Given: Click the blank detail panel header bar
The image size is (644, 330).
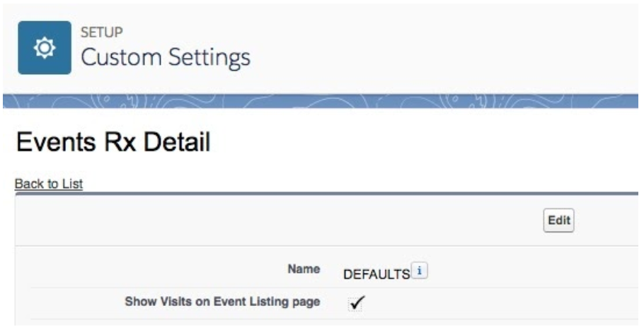Looking at the screenshot, I should [x=280, y=220].
